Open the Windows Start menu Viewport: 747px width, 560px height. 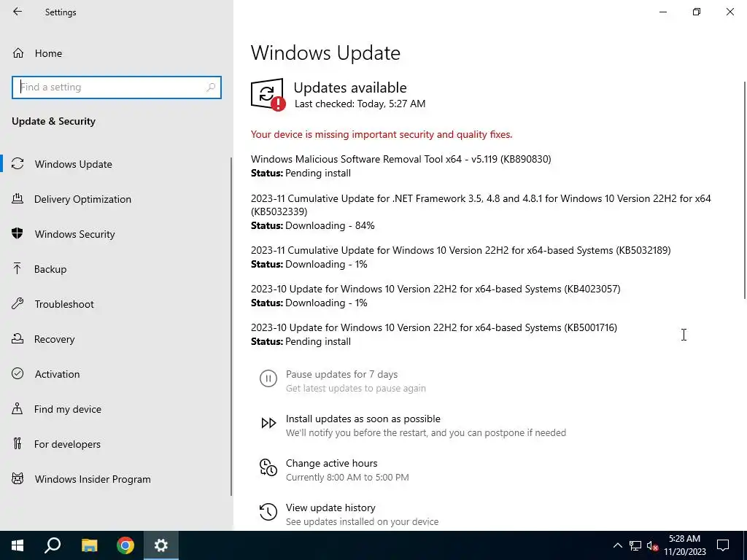18,545
